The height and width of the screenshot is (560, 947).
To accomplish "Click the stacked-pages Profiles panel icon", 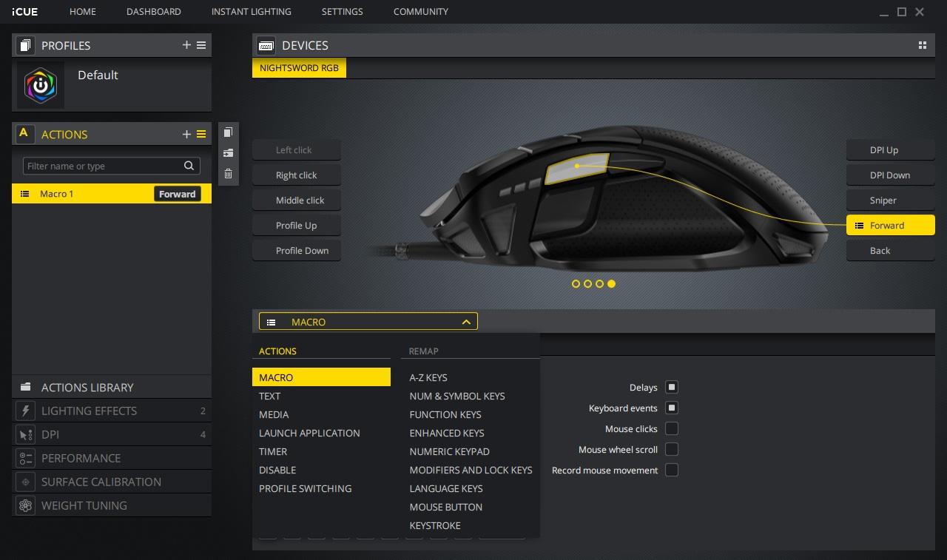I will coord(24,46).
